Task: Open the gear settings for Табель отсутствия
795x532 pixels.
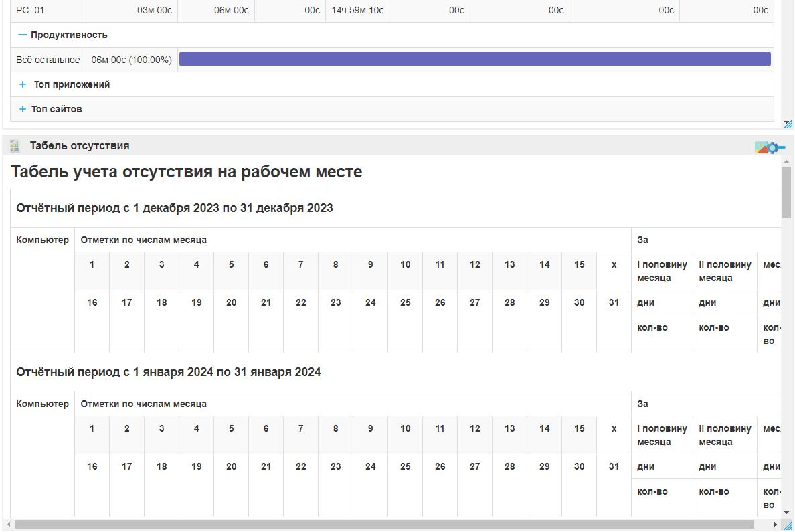Action: pyautogui.click(x=772, y=147)
